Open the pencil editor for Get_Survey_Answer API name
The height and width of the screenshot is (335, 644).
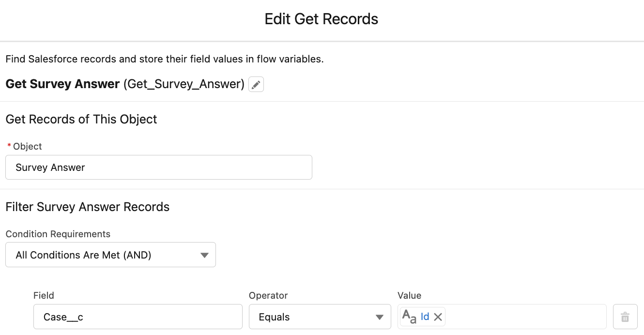coord(256,84)
